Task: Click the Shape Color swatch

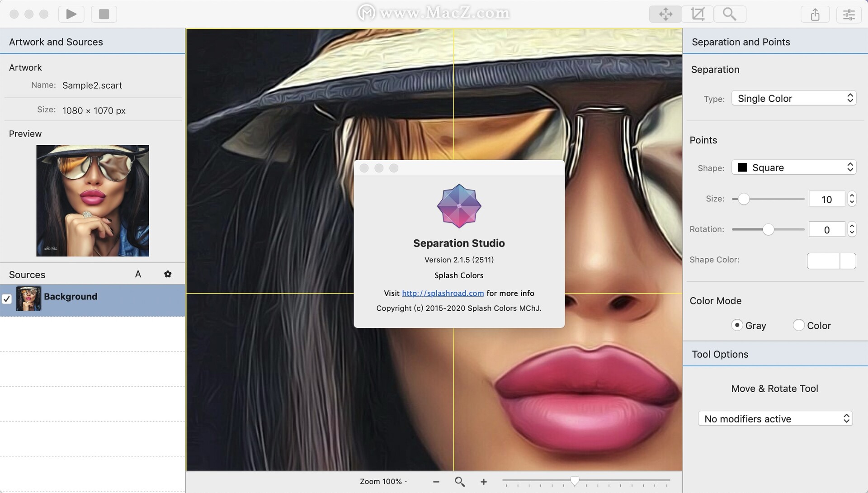Action: (823, 261)
